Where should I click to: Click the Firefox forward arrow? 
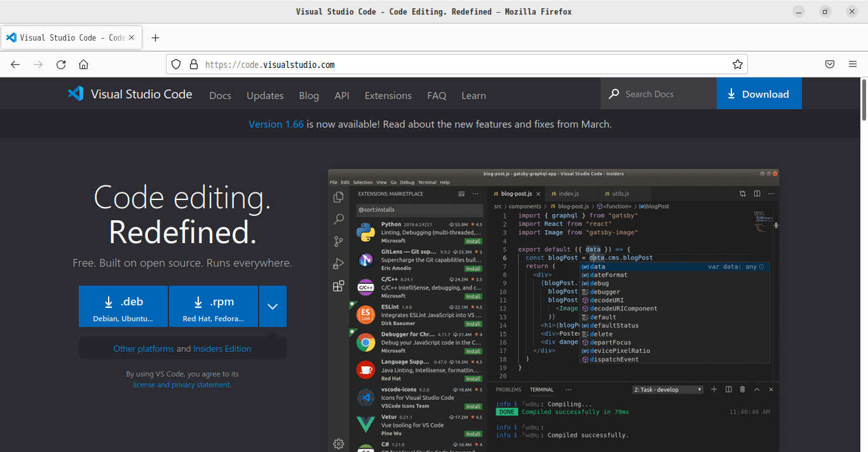38,64
